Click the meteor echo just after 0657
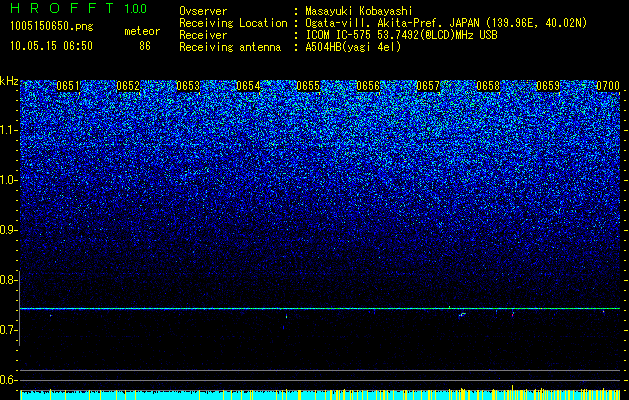 [463, 315]
